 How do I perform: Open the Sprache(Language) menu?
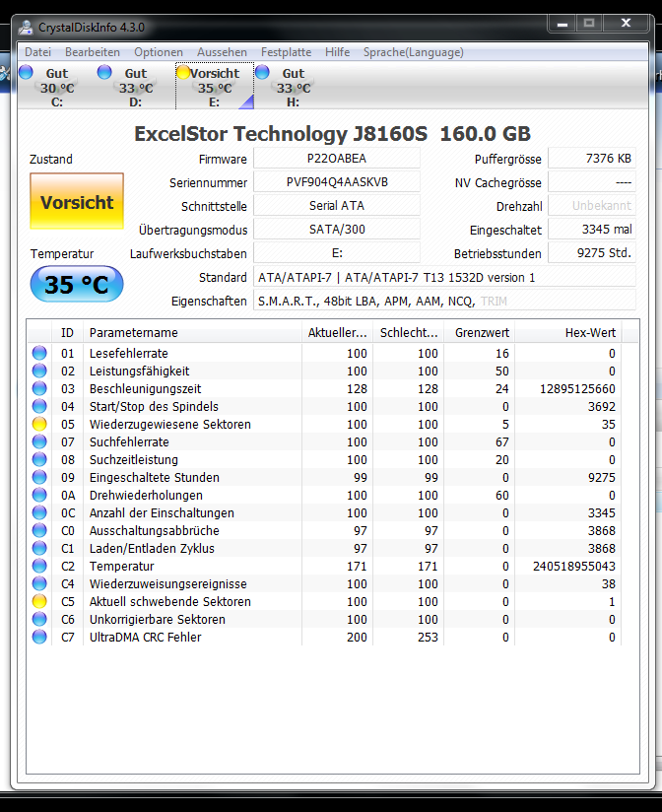pyautogui.click(x=413, y=52)
